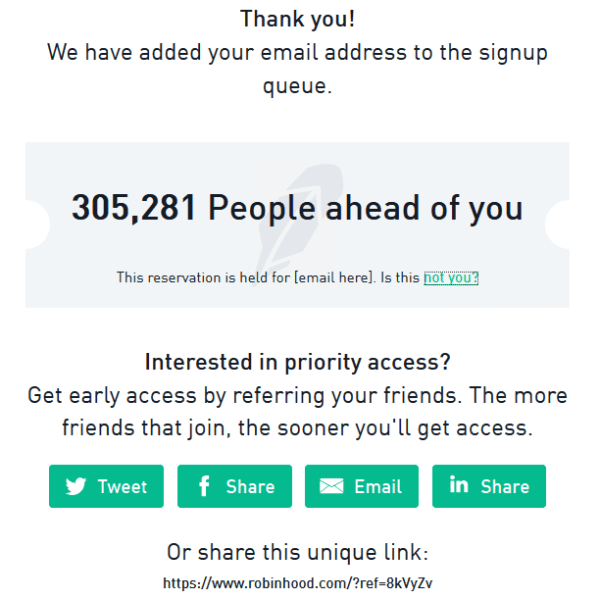Viewport: 600px width, 600px height.
Task: Click the left notch of the ticket banner
Action: pos(37,225)
